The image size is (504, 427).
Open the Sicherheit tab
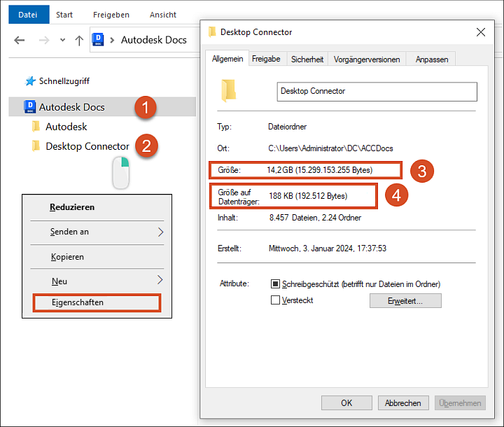click(x=307, y=59)
